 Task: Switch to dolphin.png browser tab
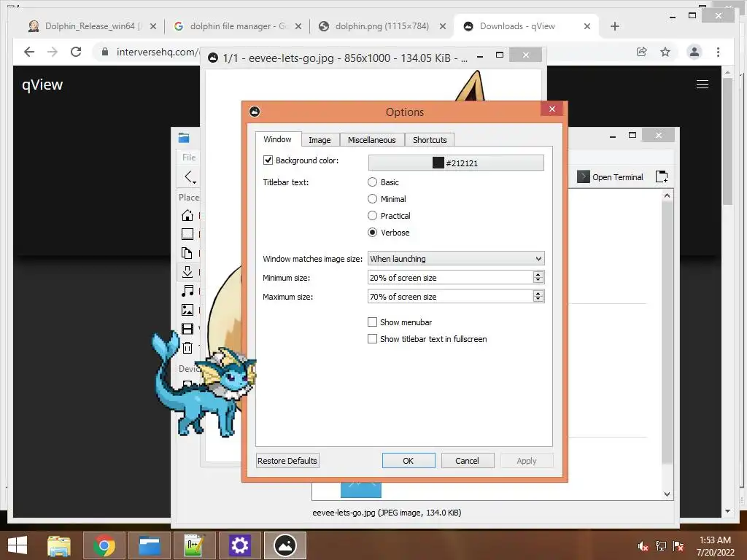click(x=382, y=26)
